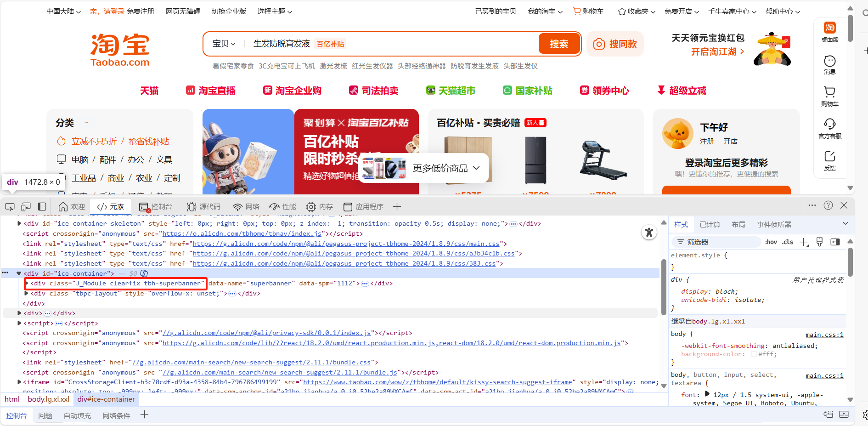Open the tbnav/index.js script link
868x426 pixels.
click(242, 234)
